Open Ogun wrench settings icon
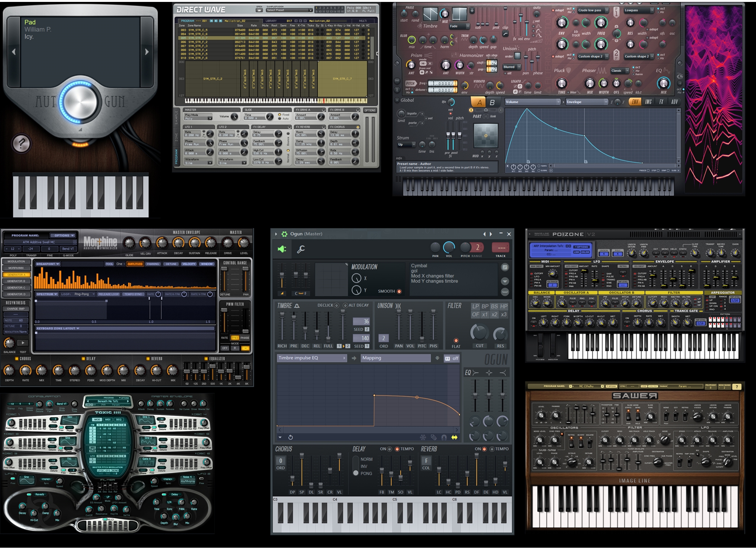 tap(301, 249)
